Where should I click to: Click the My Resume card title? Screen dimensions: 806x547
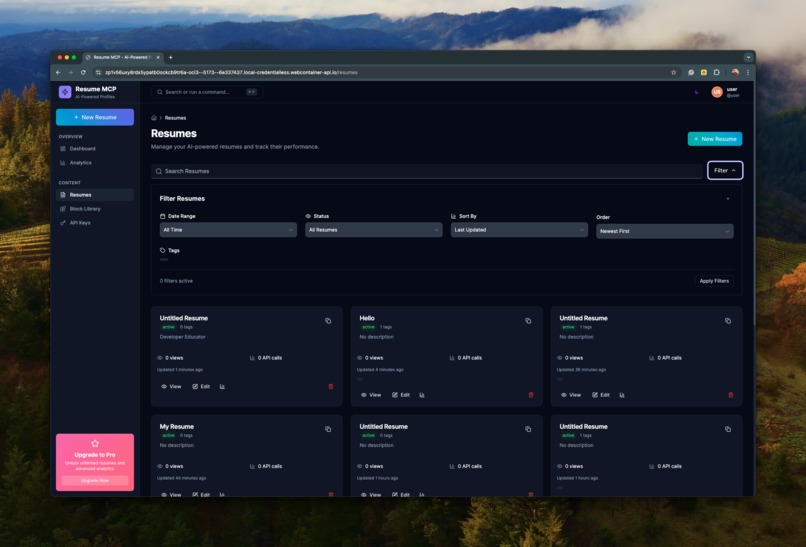pos(177,427)
